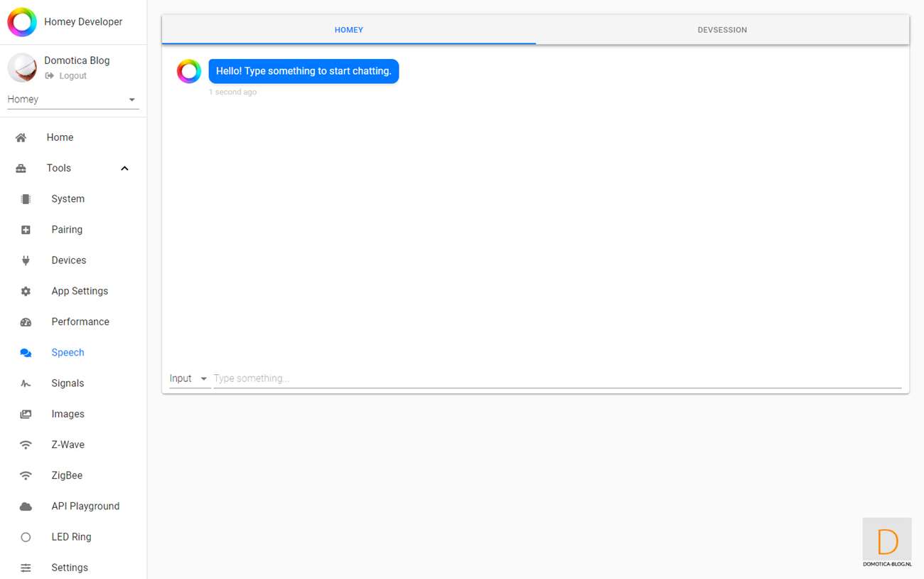Click the 'Type something...' chat input field
Image resolution: width=924 pixels, height=579 pixels.
pos(554,378)
